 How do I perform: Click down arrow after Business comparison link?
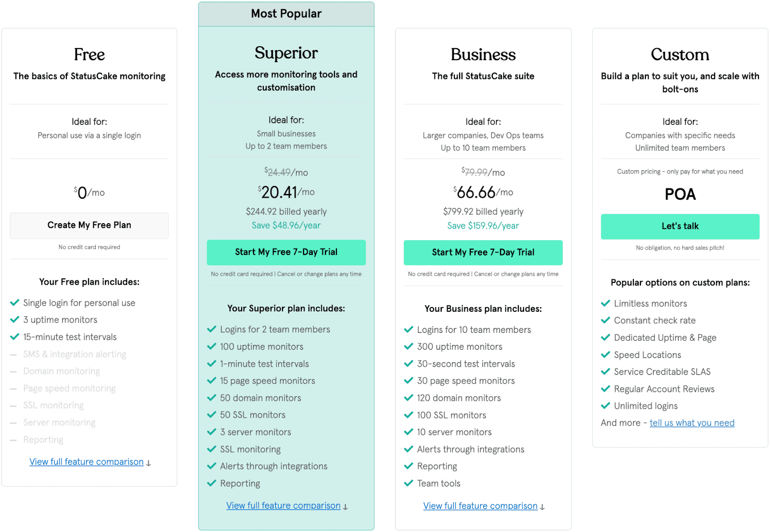pos(542,507)
